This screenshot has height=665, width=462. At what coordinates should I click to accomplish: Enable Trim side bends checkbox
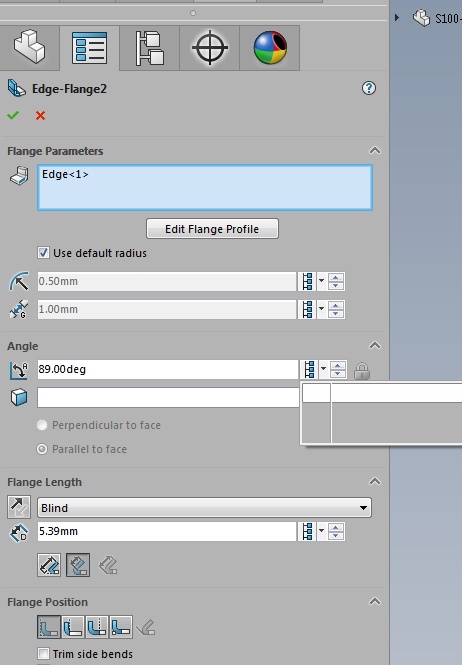pyautogui.click(x=43, y=654)
